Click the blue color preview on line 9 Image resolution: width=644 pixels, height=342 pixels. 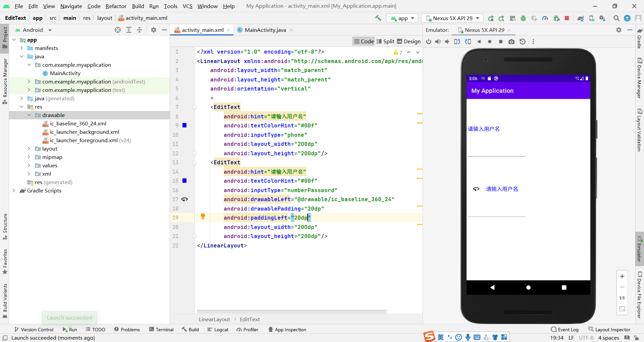[184, 125]
